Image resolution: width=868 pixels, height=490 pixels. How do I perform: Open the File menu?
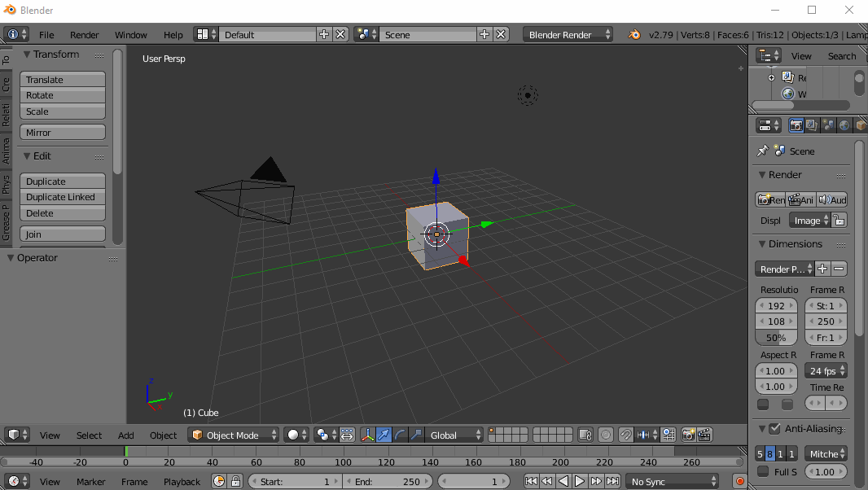(46, 35)
